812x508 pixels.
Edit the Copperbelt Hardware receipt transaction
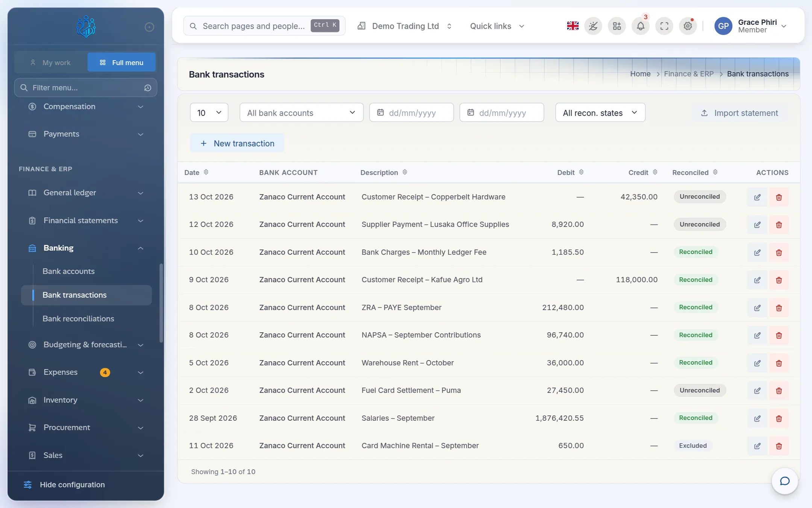point(757,197)
